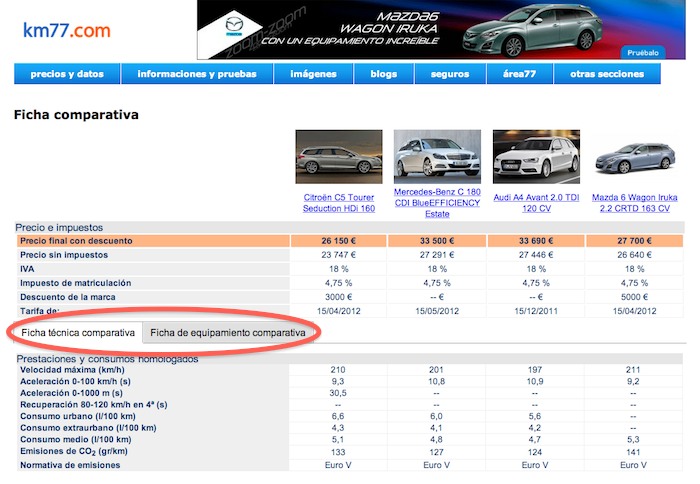Open the Mazda6 Wagon Iruka banner ad
This screenshot has height=484, width=700.
coord(400,30)
